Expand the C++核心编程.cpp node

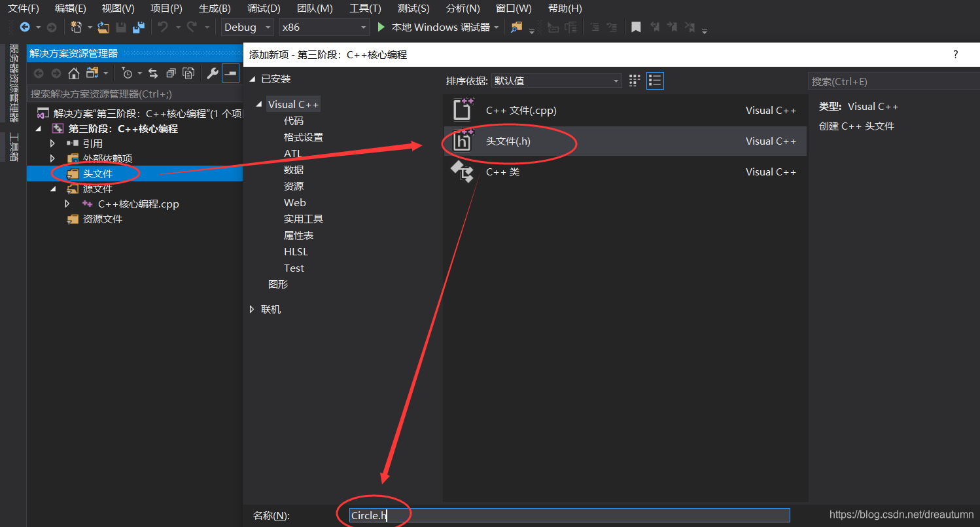pyautogui.click(x=67, y=204)
